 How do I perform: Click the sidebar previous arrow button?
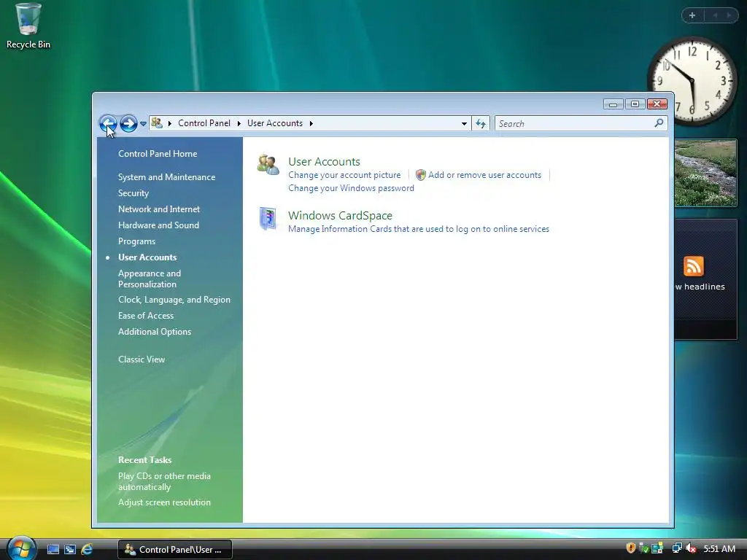[715, 16]
